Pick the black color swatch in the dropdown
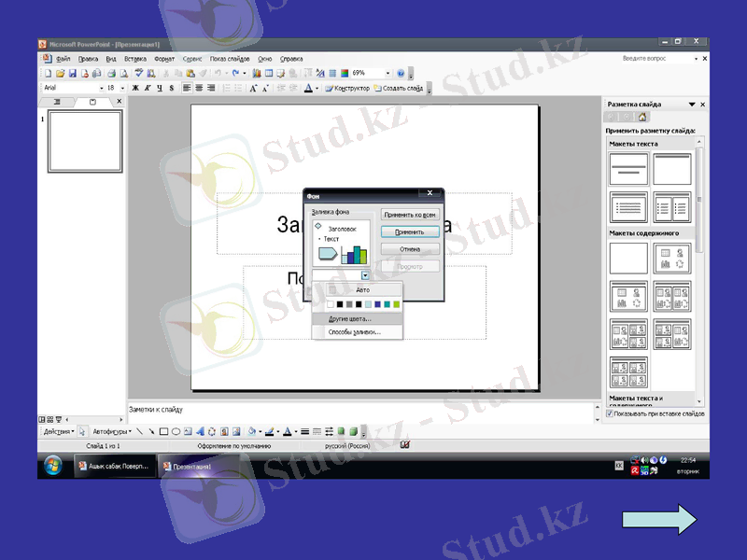 click(339, 304)
